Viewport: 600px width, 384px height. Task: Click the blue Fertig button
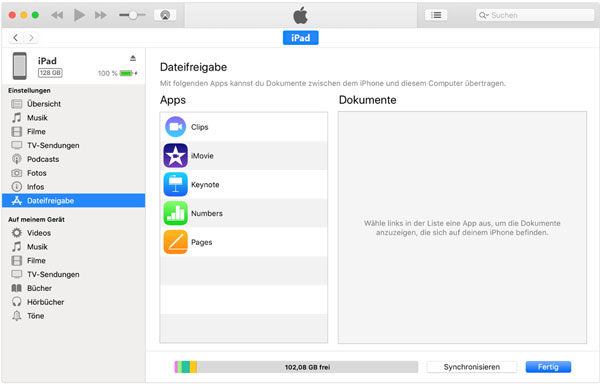tap(548, 367)
